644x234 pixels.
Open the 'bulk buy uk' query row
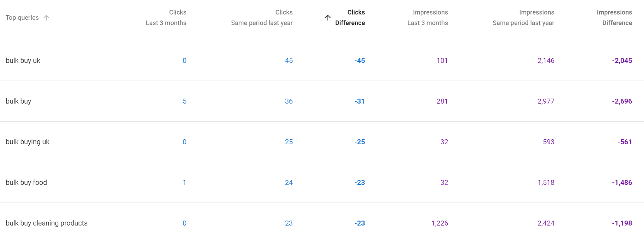(x=23, y=60)
